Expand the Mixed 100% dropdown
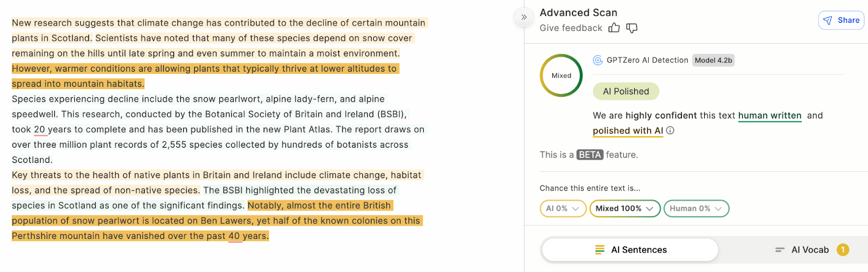The image size is (868, 272). pos(624,208)
